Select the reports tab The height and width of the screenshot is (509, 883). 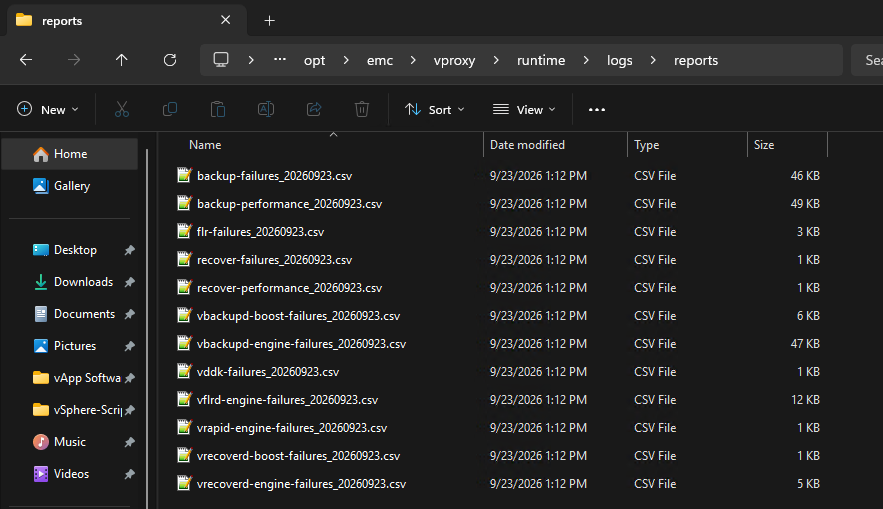click(x=127, y=21)
